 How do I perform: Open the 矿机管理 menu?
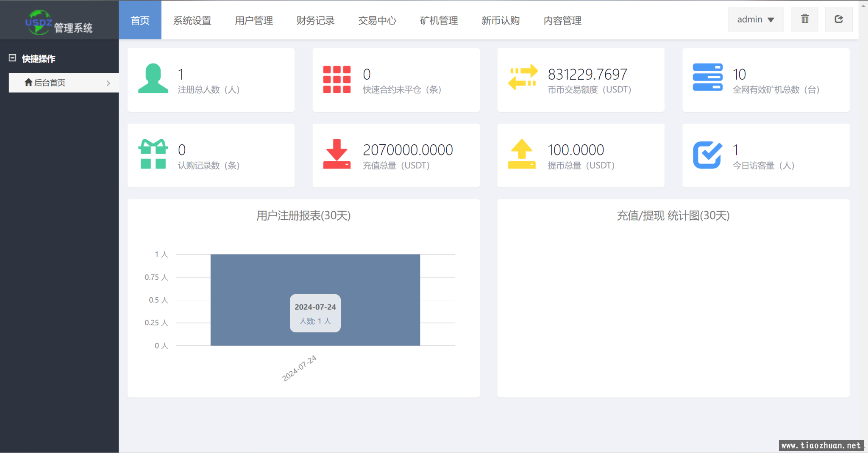coord(439,20)
